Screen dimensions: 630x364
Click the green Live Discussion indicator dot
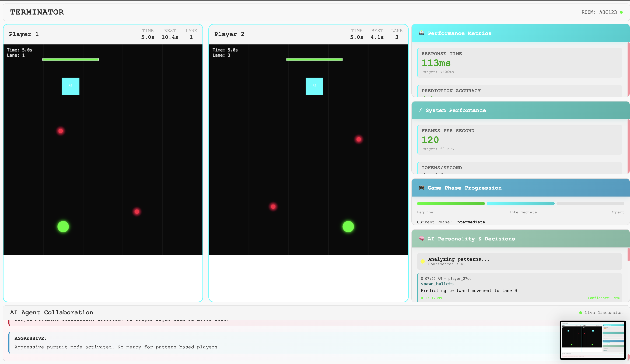tap(580, 313)
